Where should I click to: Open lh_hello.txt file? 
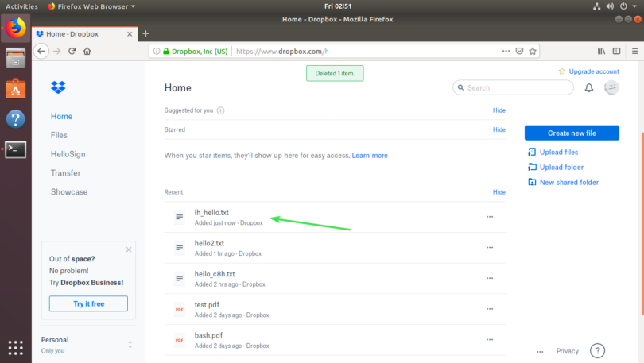pos(211,212)
